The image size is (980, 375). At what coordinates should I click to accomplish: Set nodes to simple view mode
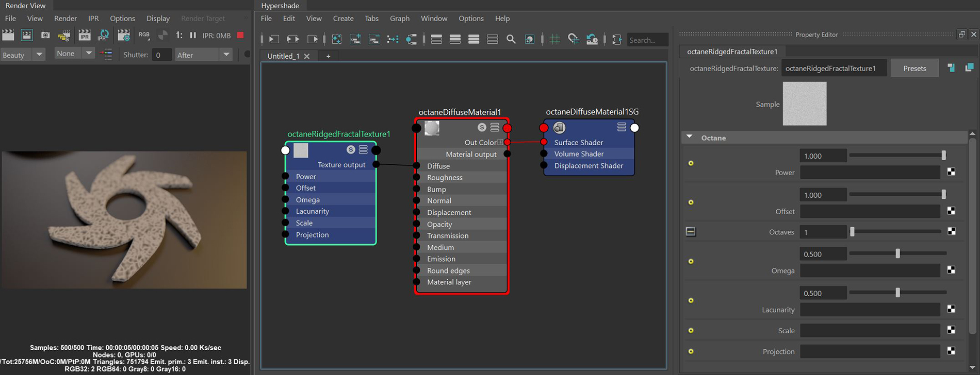pyautogui.click(x=436, y=39)
